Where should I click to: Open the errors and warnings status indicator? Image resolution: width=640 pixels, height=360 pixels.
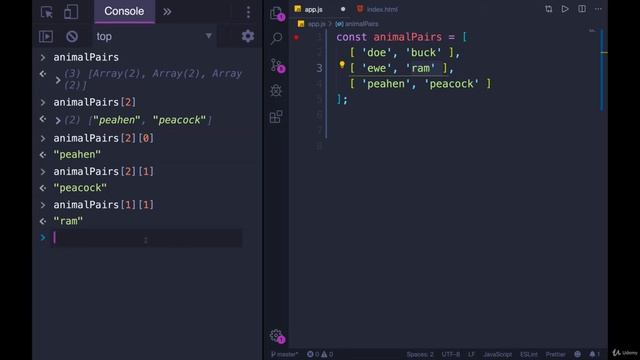(x=320, y=354)
